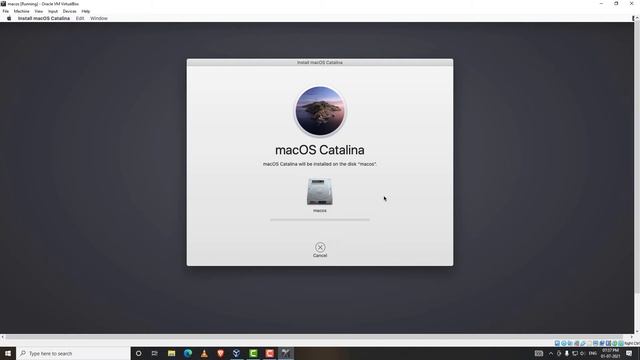Click the Windows Start button
Viewport: 640px width, 360px height.
click(x=8, y=353)
